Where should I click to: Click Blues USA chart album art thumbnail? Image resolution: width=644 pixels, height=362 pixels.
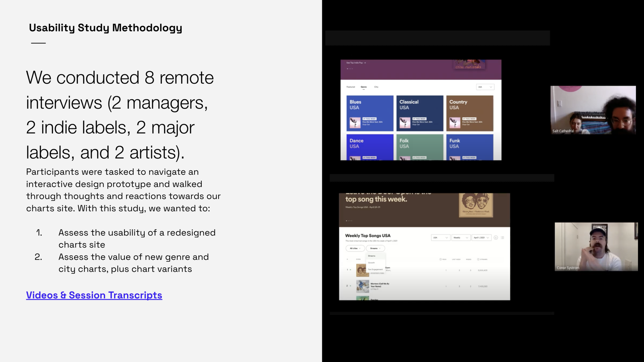click(355, 122)
